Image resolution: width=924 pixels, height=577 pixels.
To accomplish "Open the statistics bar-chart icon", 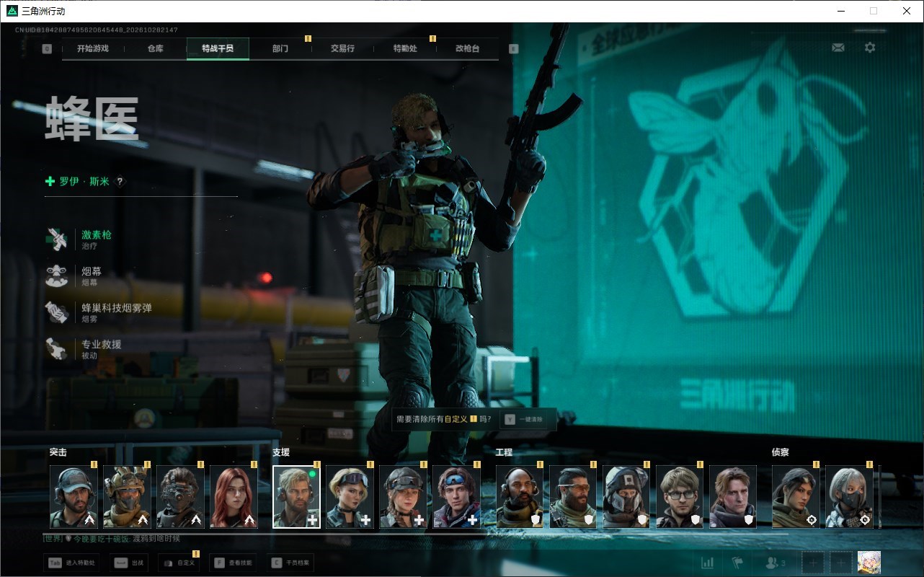I will pyautogui.click(x=707, y=563).
